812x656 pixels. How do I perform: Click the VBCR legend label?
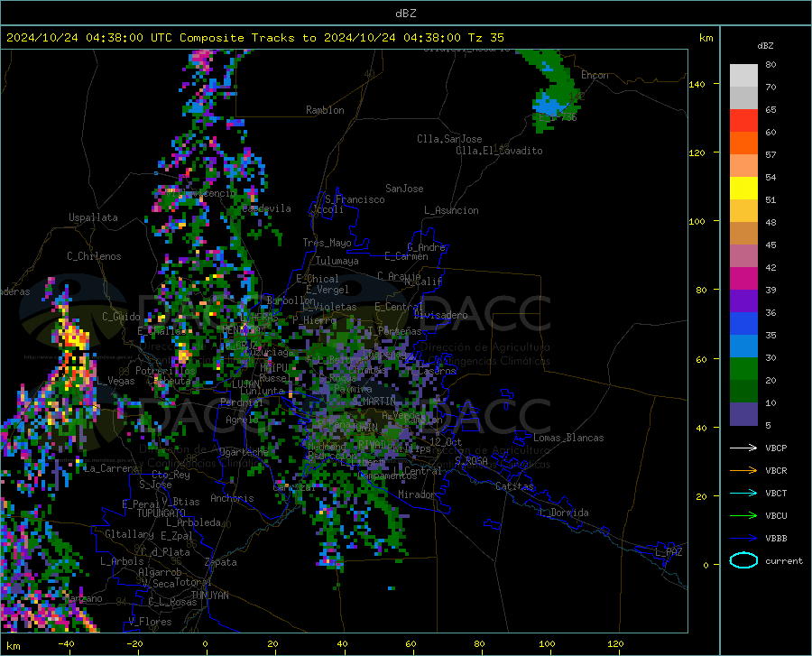[776, 471]
